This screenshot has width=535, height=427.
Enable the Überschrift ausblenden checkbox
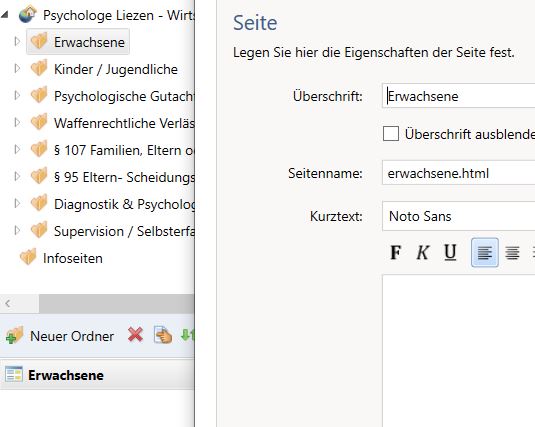pyautogui.click(x=391, y=133)
